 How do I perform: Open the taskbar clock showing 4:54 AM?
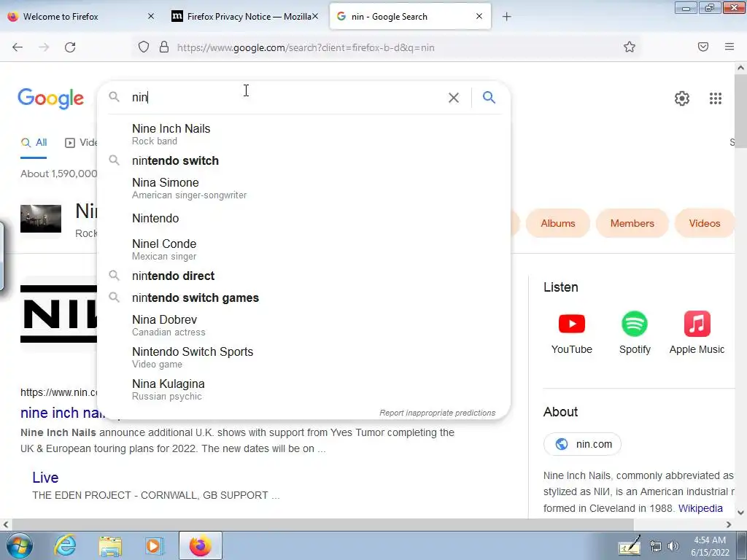(x=710, y=546)
